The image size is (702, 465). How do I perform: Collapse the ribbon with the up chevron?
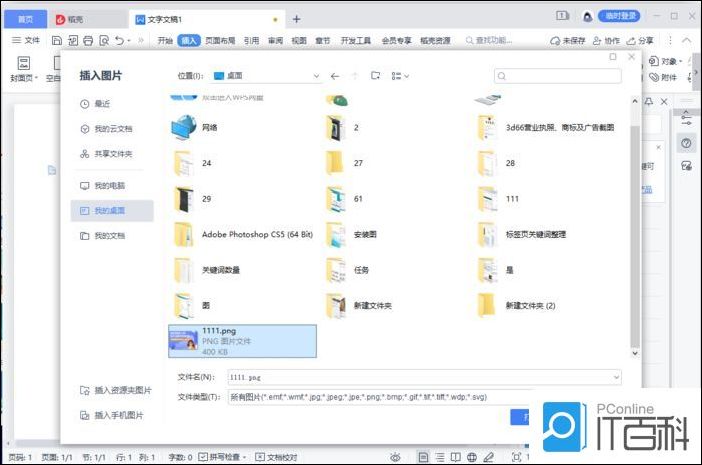(x=686, y=40)
